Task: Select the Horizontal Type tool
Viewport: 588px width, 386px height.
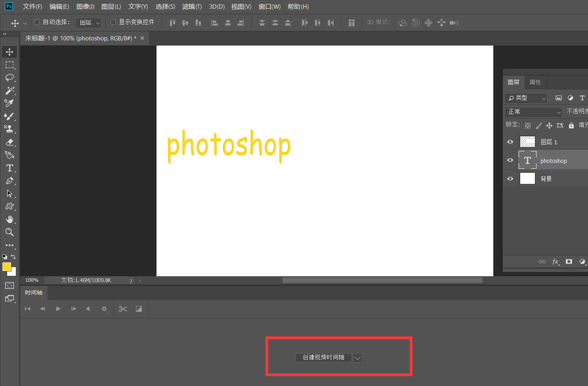Action: pos(10,168)
